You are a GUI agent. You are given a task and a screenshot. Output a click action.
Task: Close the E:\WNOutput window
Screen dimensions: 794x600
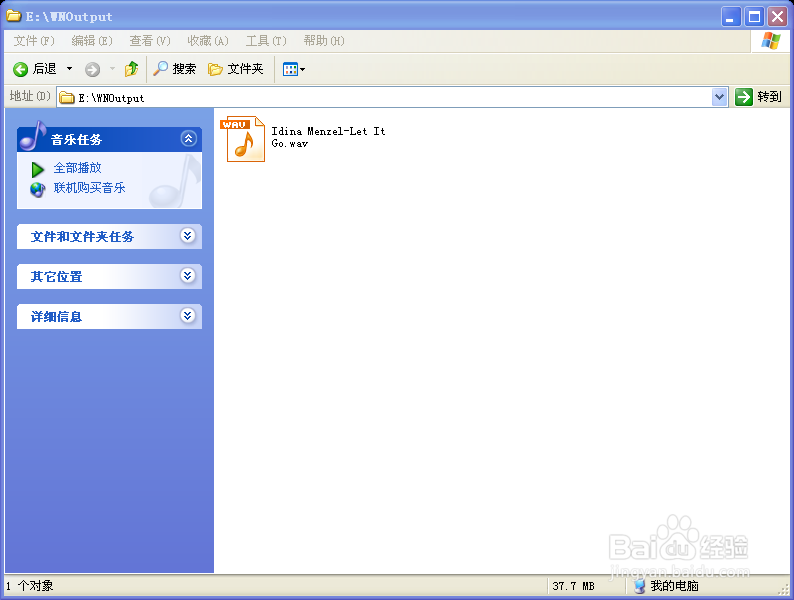777,17
